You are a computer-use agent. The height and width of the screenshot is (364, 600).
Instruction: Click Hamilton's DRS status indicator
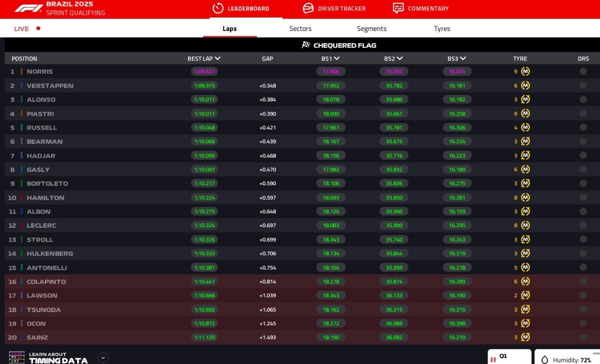tap(582, 197)
